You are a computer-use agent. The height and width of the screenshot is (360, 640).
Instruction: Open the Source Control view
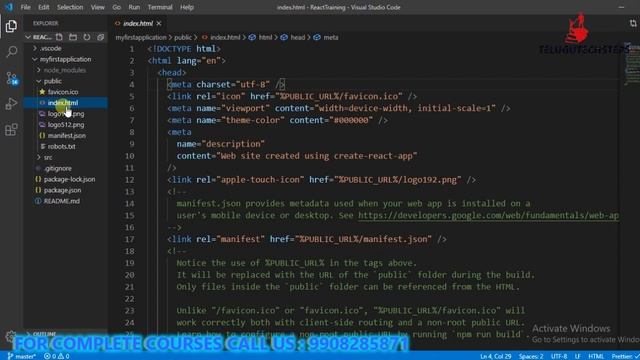(11, 78)
